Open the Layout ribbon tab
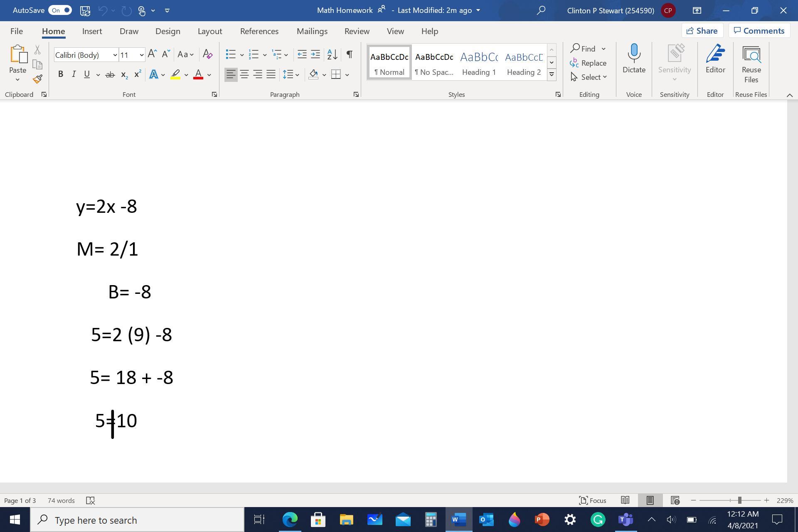 pyautogui.click(x=209, y=31)
